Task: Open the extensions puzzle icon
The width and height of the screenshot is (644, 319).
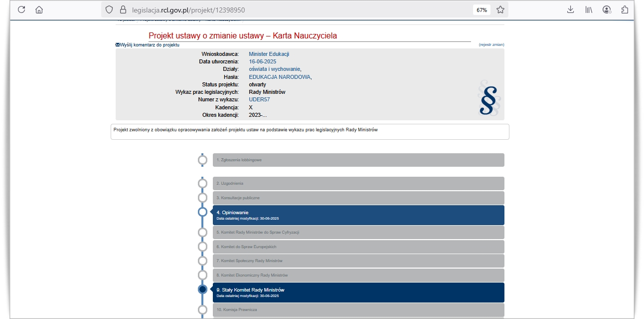Action: (x=625, y=10)
